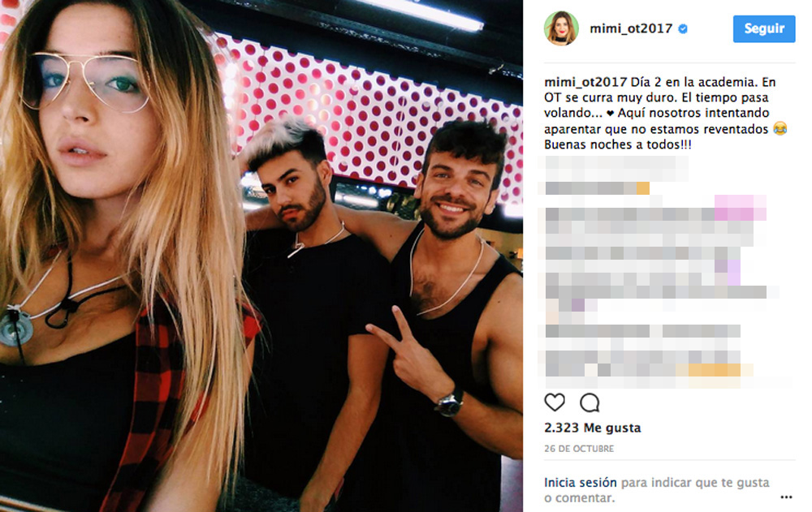Click the 26 DE OCTUBRE date
The height and width of the screenshot is (512, 812).
(579, 449)
